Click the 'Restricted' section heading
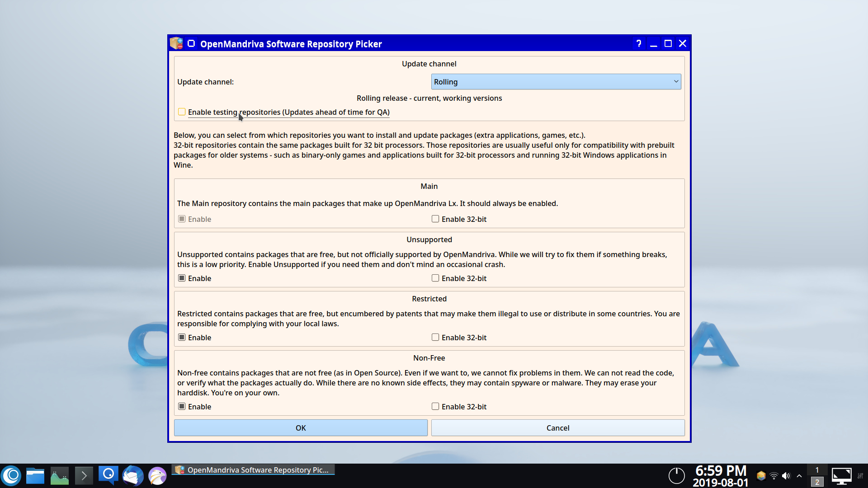 click(429, 299)
